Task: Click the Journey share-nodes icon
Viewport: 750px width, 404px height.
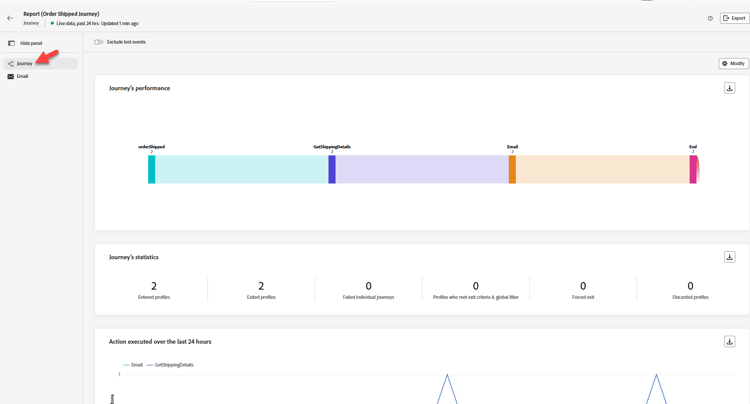Action: [11, 64]
